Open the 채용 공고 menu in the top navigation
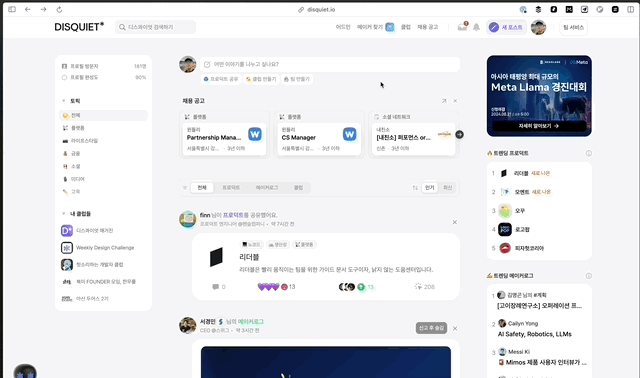The width and height of the screenshot is (640, 378). point(427,27)
